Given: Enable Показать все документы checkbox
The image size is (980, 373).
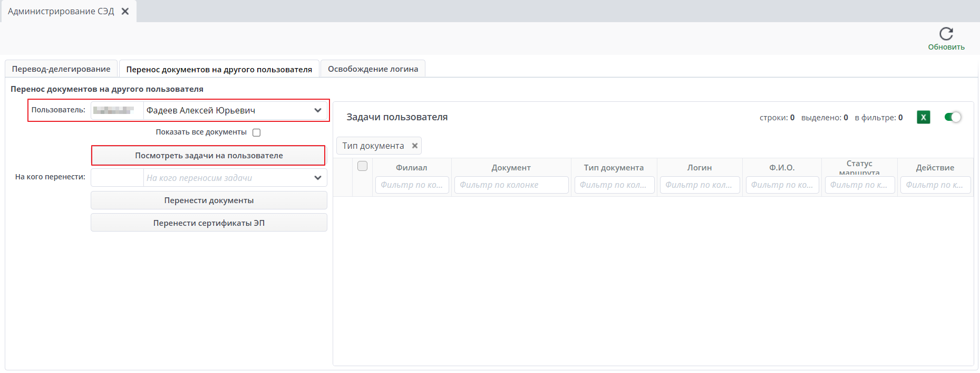Looking at the screenshot, I should click(257, 132).
